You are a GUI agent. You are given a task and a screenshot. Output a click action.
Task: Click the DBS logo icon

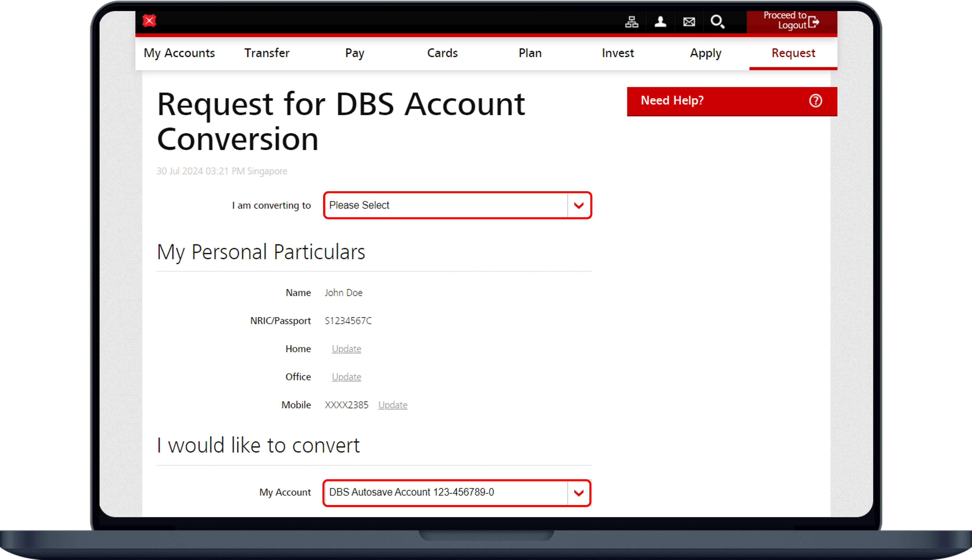tap(149, 20)
